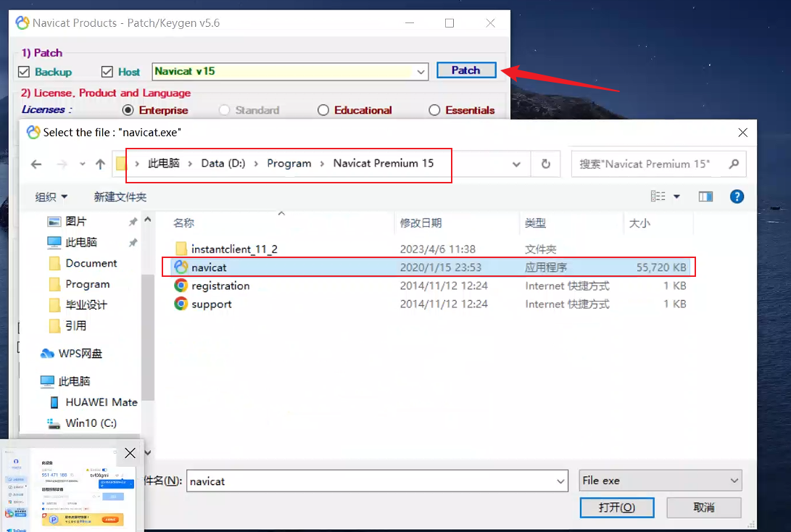Click the pin icon beside 此电脑

pos(133,243)
